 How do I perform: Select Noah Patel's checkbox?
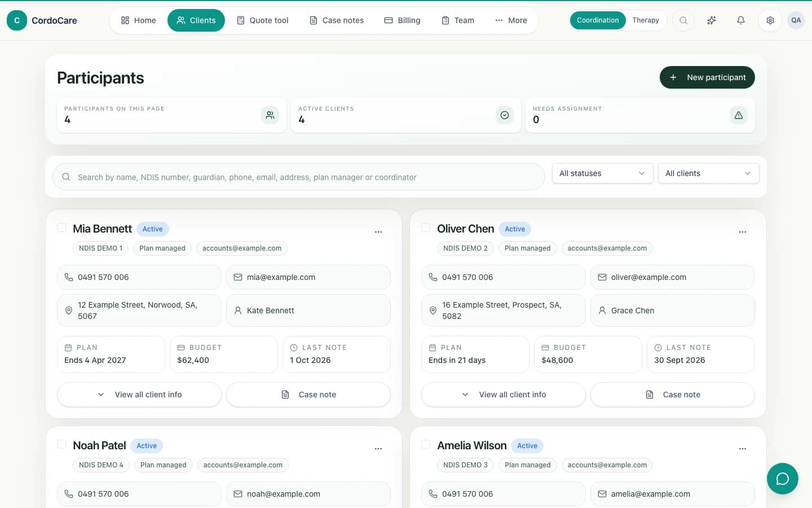(61, 444)
